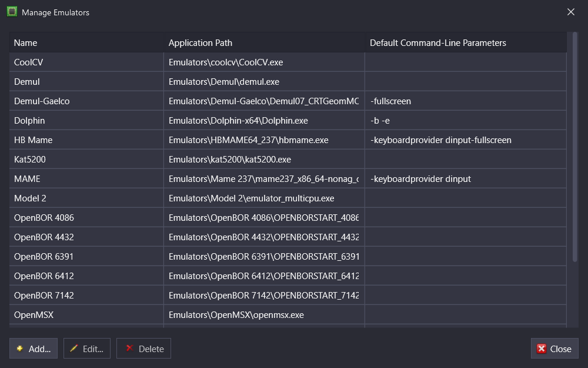
Task: Select the OpenMSX emulator name
Action: click(34, 314)
